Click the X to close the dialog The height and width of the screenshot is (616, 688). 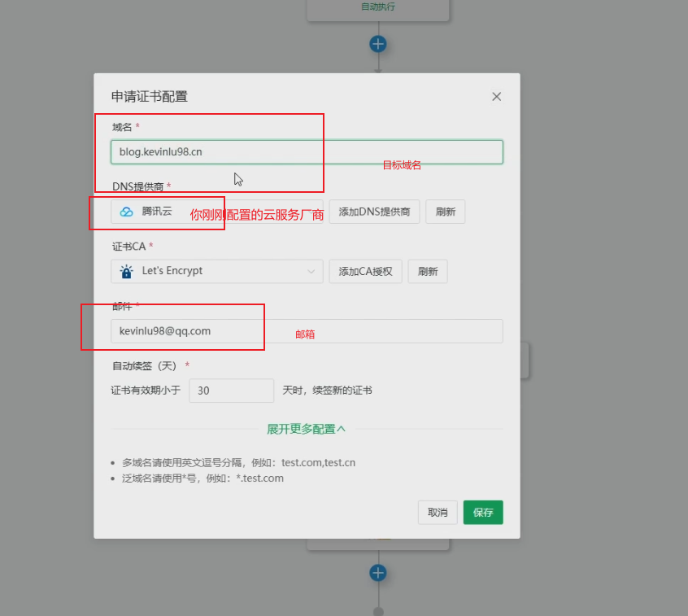coord(496,96)
